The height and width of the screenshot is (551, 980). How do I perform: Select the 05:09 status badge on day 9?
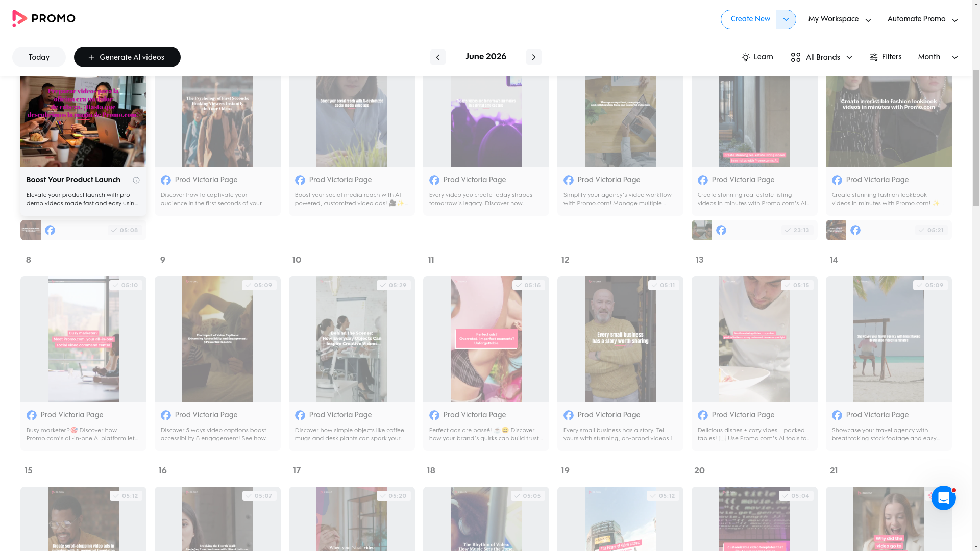(259, 285)
